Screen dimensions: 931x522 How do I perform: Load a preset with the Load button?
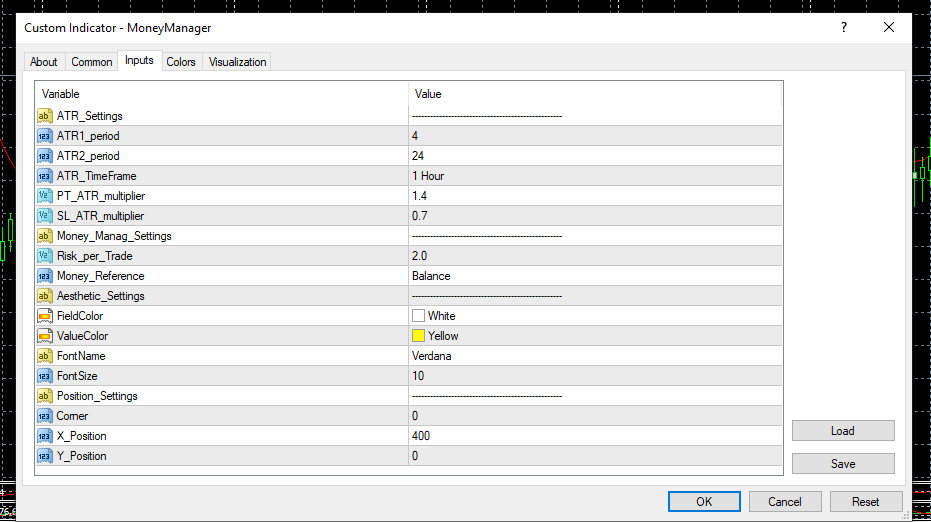(843, 431)
